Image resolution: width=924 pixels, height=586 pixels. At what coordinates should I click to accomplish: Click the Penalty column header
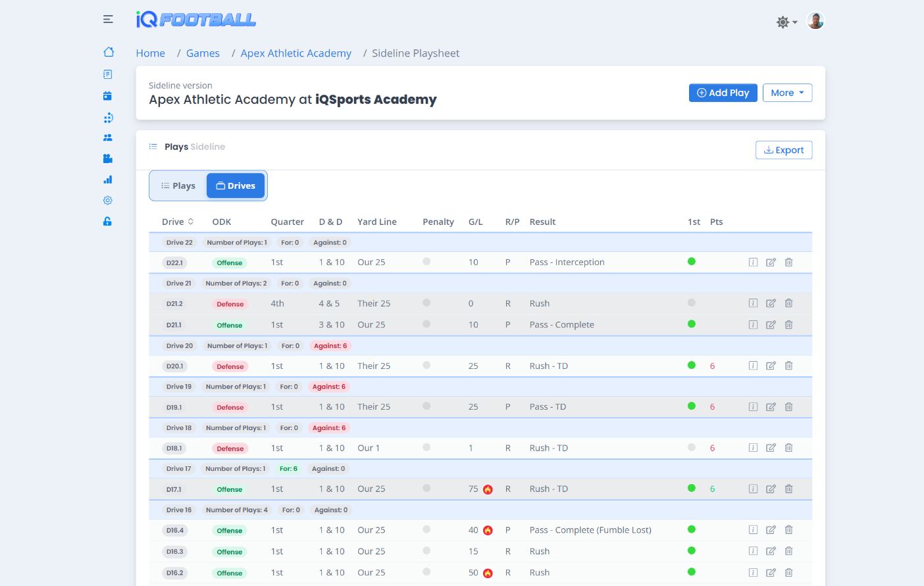pos(438,222)
